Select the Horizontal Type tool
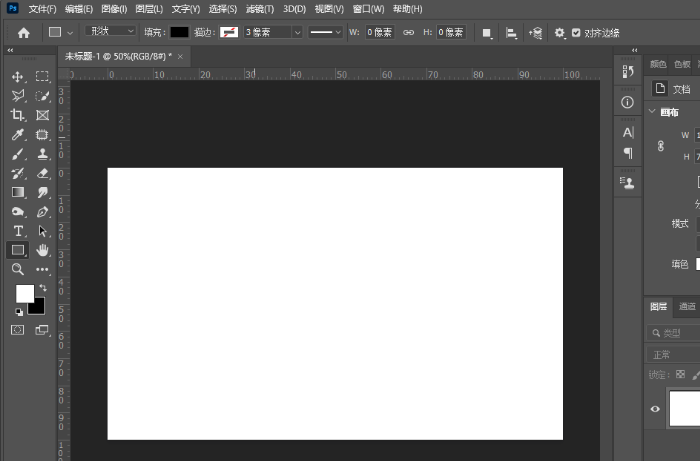The width and height of the screenshot is (700, 461). (x=18, y=231)
